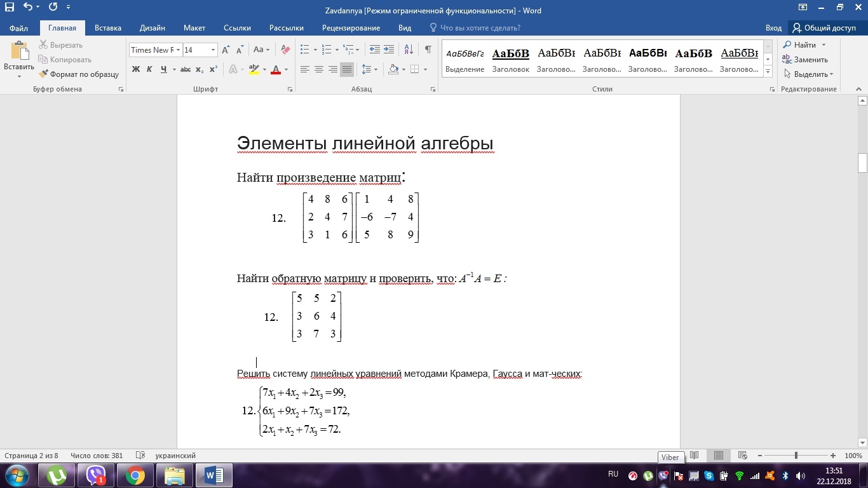Sort text using the sort icon
The image size is (868, 488).
[409, 50]
